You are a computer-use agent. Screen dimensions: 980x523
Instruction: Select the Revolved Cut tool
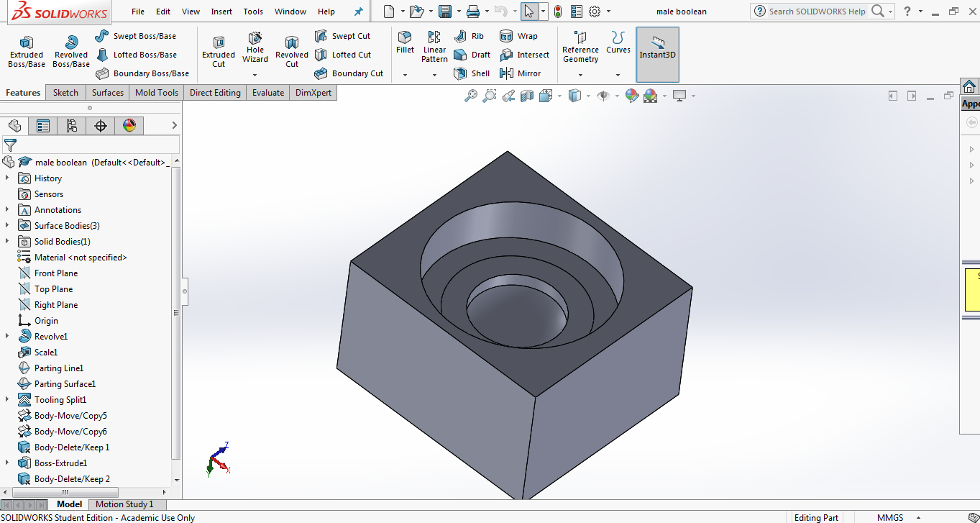click(x=292, y=52)
